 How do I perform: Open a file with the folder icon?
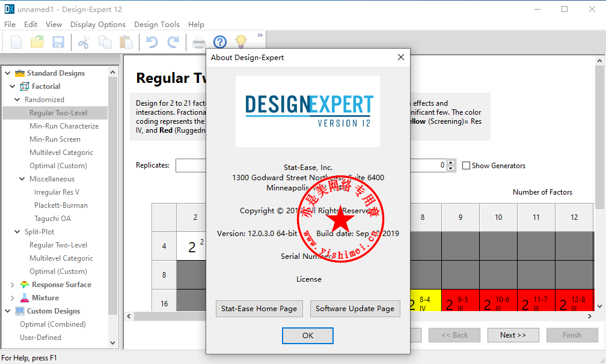[37, 42]
